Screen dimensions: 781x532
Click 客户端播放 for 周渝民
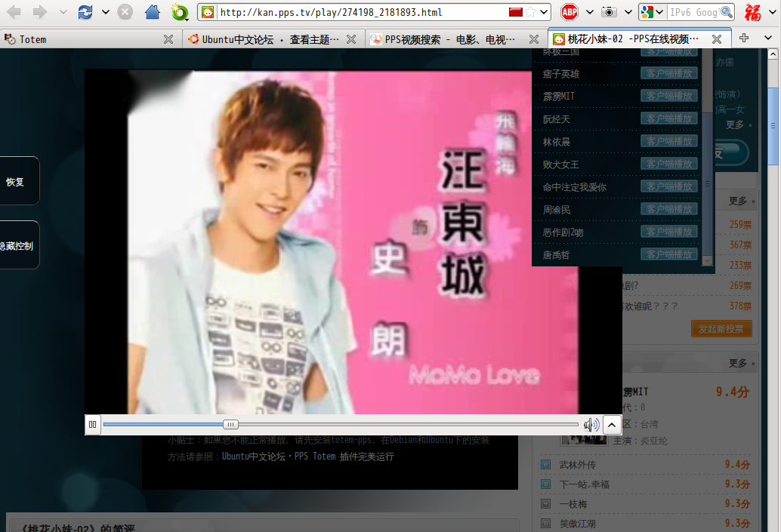(669, 209)
